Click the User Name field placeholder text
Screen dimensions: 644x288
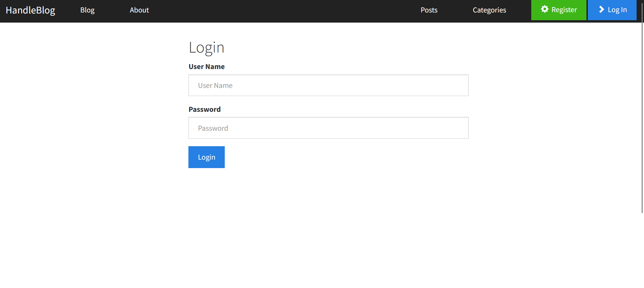pos(215,85)
